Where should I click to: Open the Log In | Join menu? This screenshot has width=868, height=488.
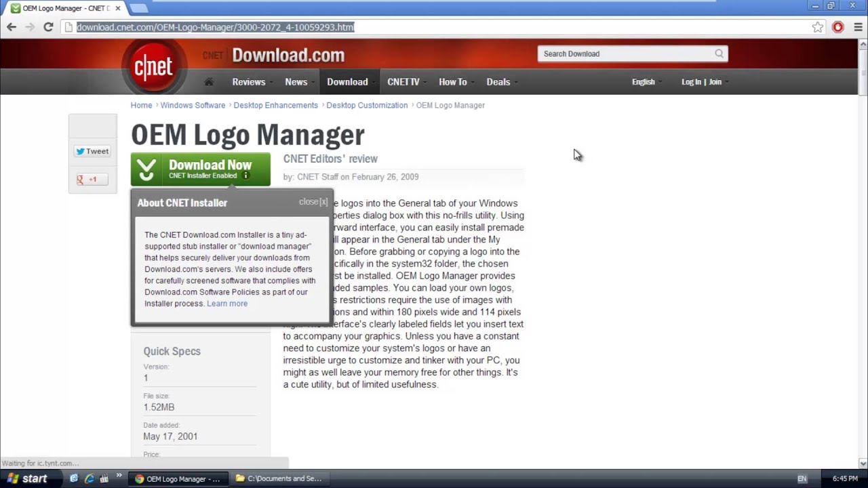click(705, 82)
